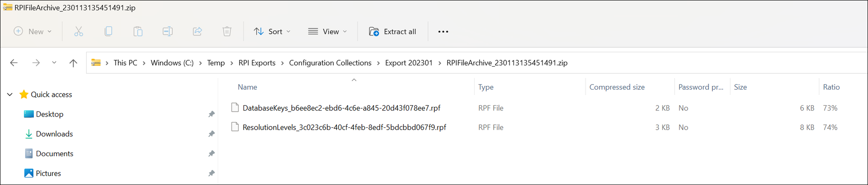This screenshot has width=868, height=185.
Task: Click the Rename icon in toolbar
Action: pyautogui.click(x=167, y=32)
